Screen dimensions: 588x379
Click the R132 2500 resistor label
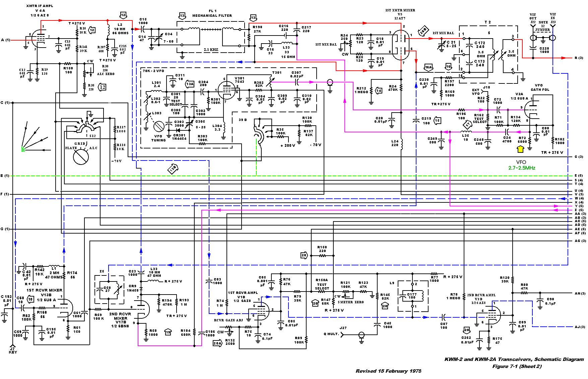pyautogui.click(x=230, y=342)
